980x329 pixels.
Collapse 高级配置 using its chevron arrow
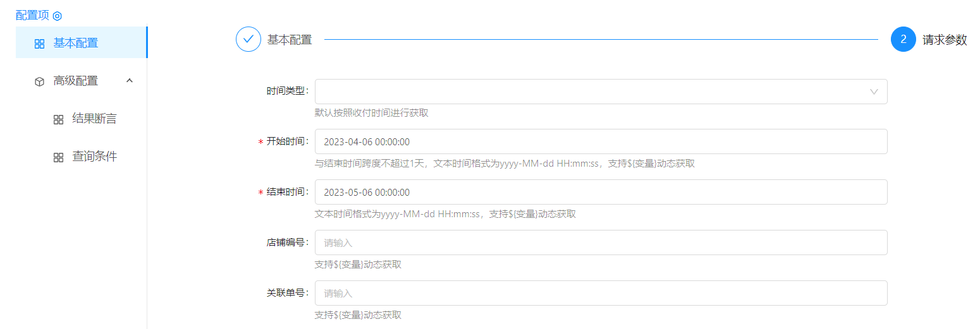coord(130,80)
